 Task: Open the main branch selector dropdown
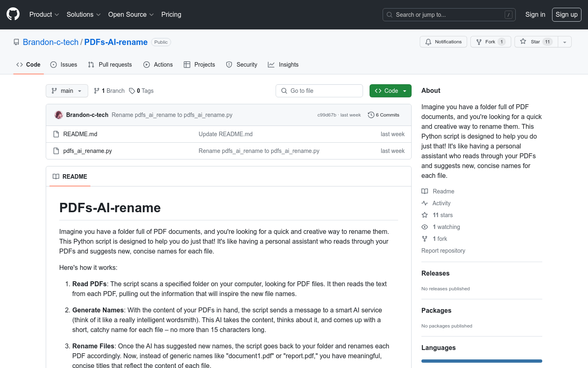click(67, 91)
